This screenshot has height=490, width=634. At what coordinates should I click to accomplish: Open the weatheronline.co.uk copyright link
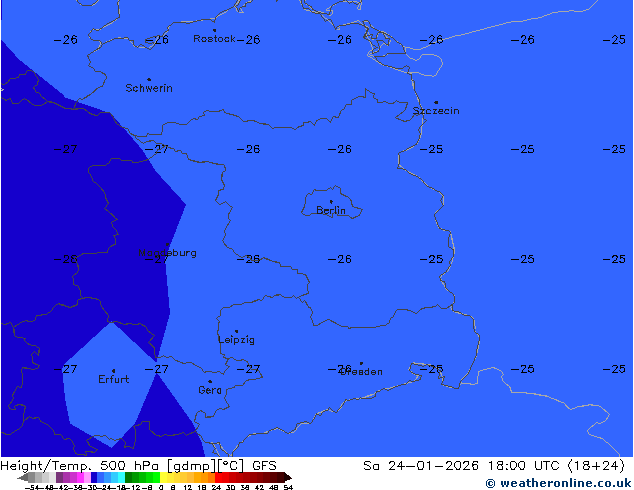tap(558, 483)
